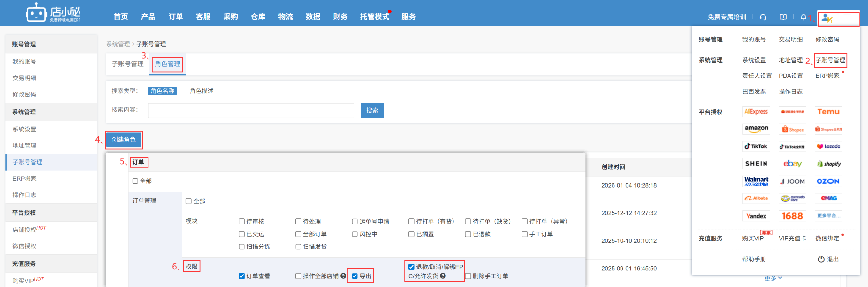
Task: Select the Amazon platform logo
Action: [x=756, y=129]
